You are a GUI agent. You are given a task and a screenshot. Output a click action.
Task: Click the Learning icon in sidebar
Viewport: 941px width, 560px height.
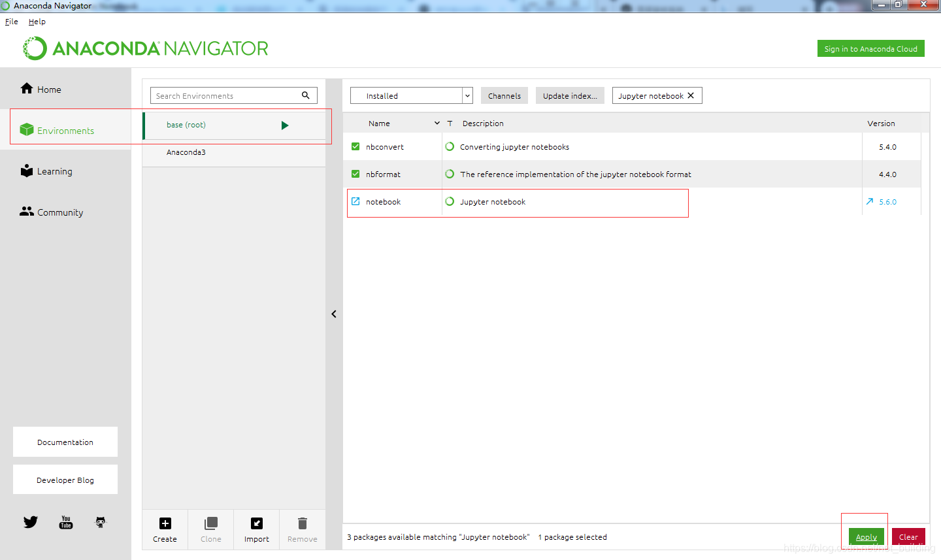click(x=27, y=171)
